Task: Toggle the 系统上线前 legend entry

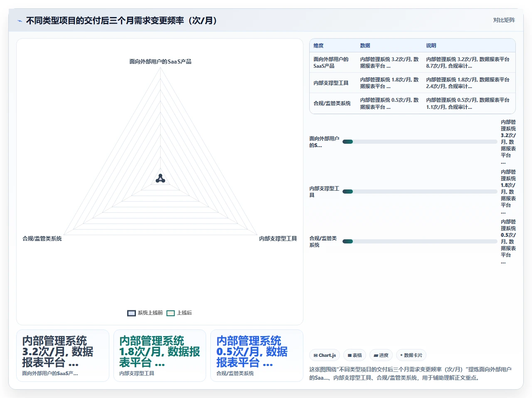Action: pyautogui.click(x=145, y=313)
